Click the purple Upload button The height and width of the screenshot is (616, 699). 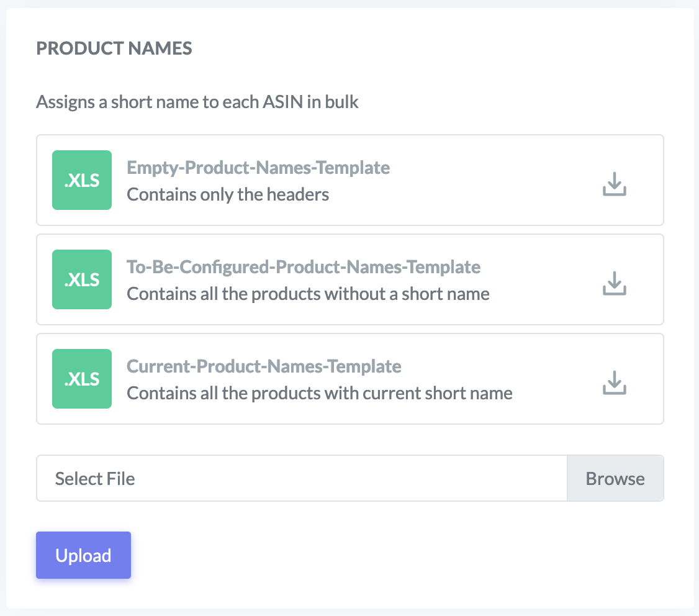83,555
